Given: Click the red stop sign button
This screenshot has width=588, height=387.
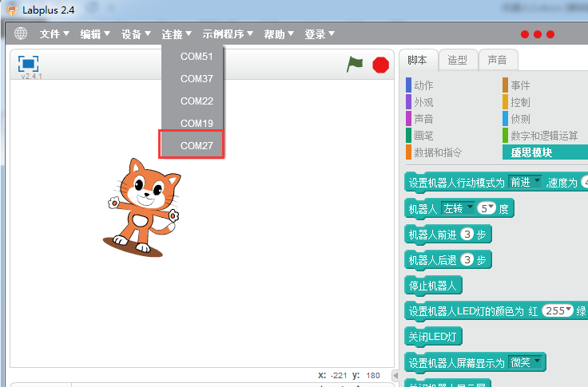Looking at the screenshot, I should coord(380,65).
